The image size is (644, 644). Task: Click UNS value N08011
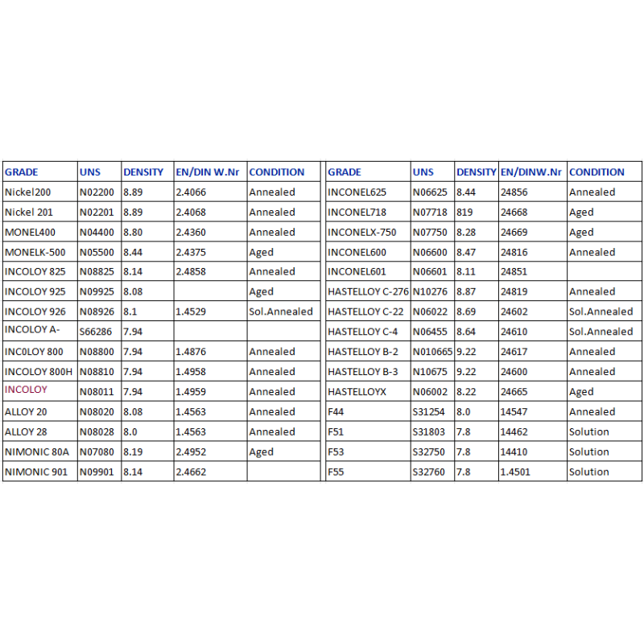click(x=99, y=391)
